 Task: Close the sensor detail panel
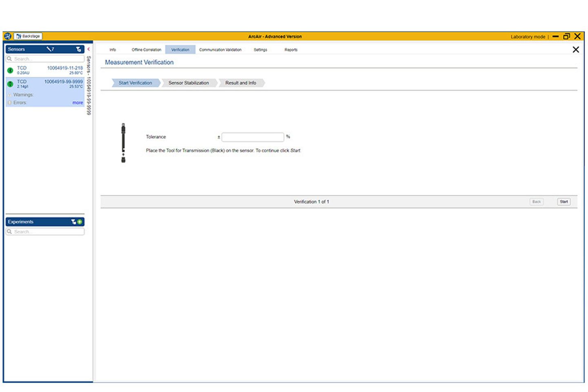576,50
